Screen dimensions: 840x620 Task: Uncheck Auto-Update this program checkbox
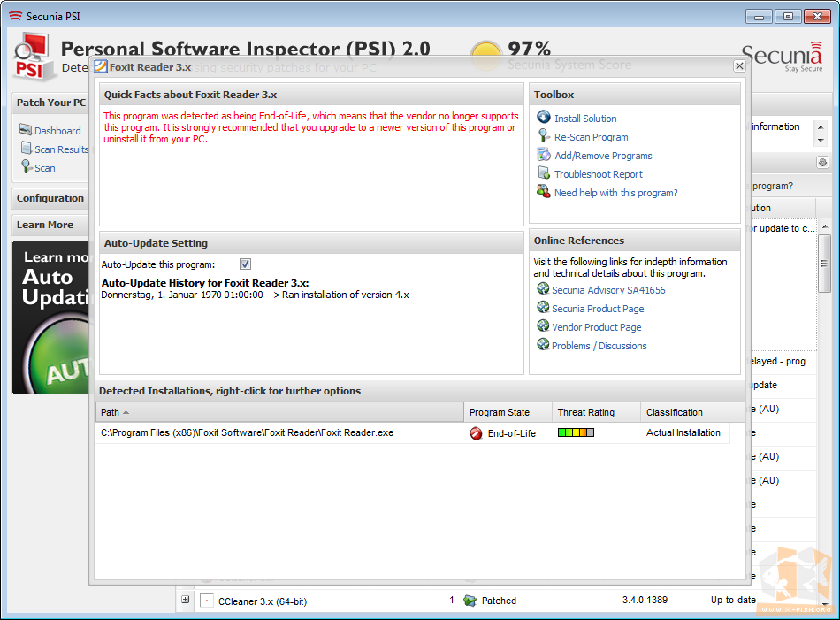click(x=245, y=264)
